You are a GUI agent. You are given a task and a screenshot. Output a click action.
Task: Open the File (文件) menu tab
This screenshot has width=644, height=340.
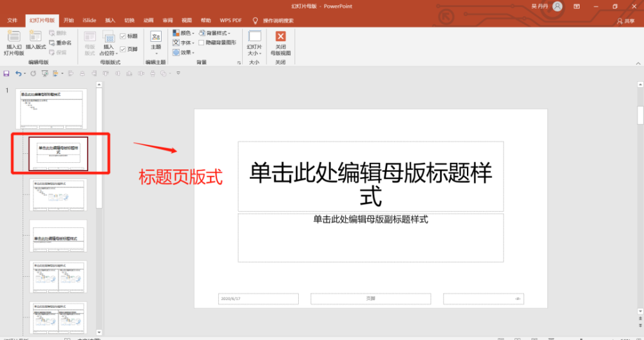point(12,21)
